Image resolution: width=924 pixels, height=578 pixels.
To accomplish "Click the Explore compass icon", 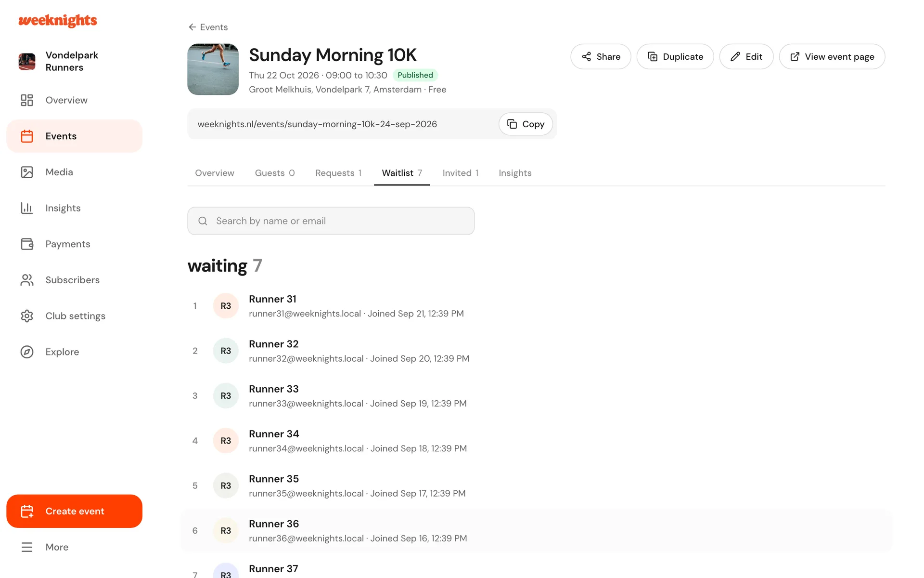I will click(27, 352).
